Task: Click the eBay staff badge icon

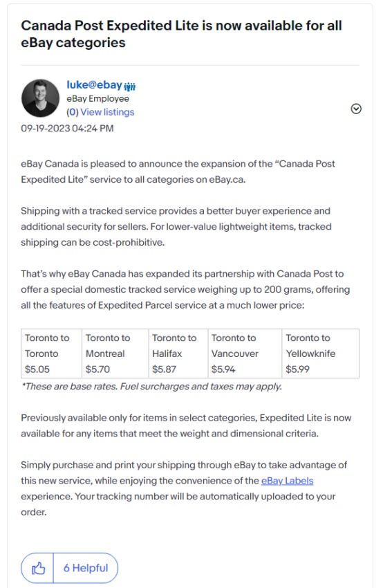Action: [130, 86]
